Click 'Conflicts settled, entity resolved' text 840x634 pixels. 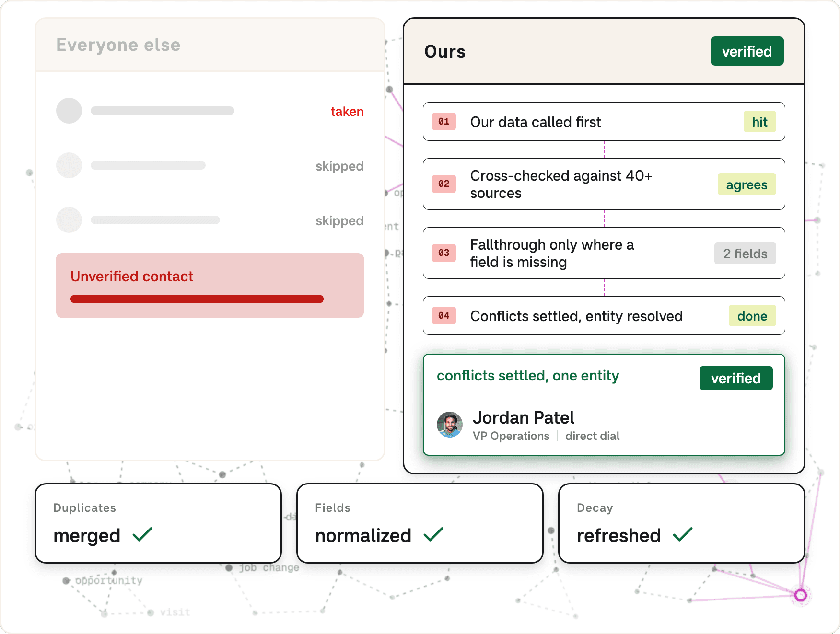(576, 316)
